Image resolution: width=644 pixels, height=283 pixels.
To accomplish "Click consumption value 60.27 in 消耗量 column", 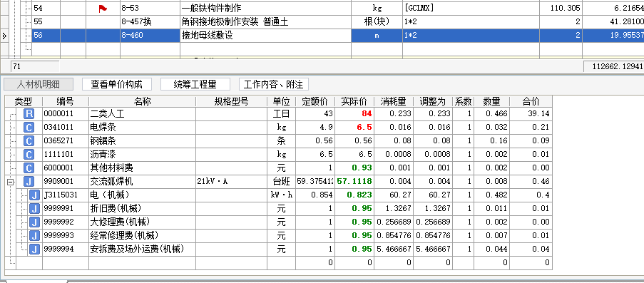I will pyautogui.click(x=393, y=195).
